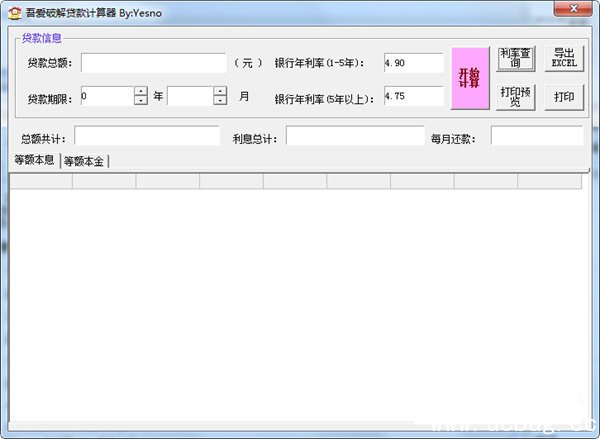Screen dimensions: 600x439
Task: Increase the months spinner value
Action: [220, 92]
